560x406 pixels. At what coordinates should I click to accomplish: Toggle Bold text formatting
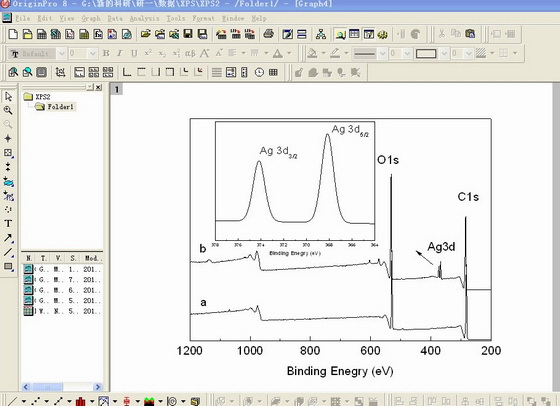(106, 53)
